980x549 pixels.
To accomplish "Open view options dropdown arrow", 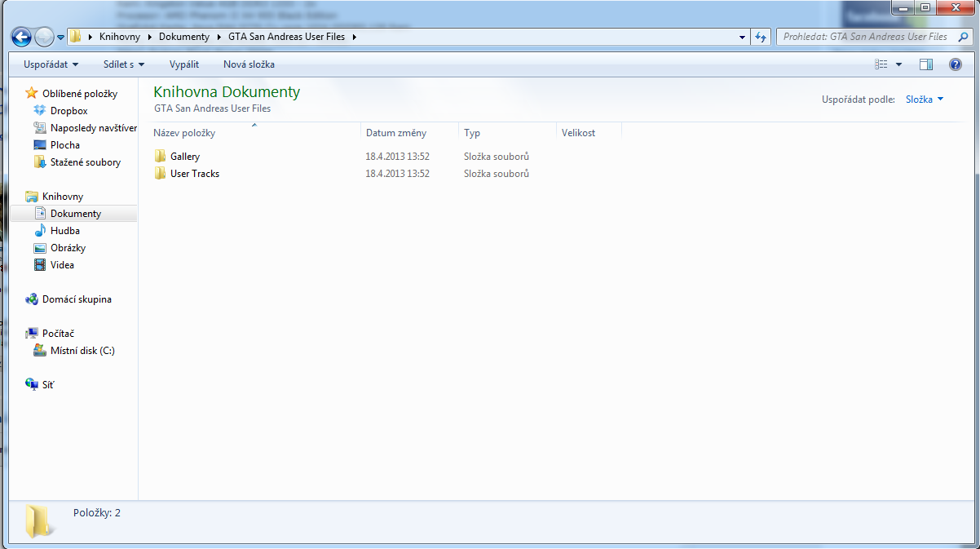I will point(899,64).
